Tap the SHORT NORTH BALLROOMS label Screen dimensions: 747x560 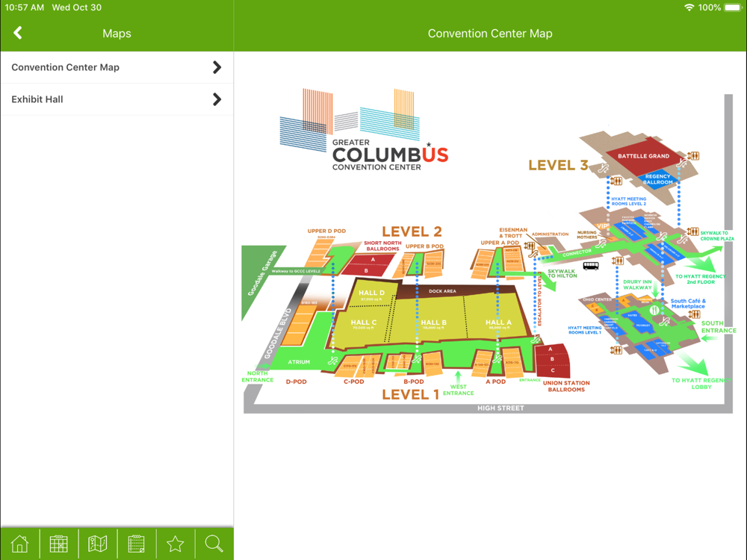(382, 246)
